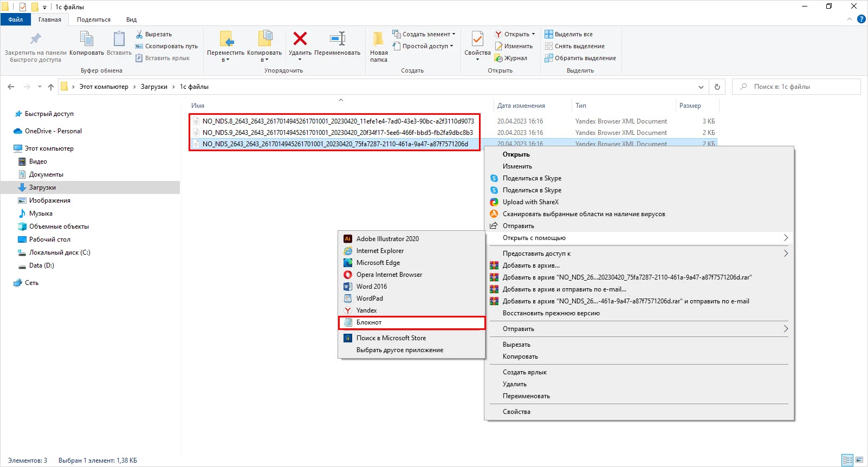This screenshot has width=868, height=467.
Task: Choose Word 2016 in the Open With list
Action: pyautogui.click(x=411, y=287)
